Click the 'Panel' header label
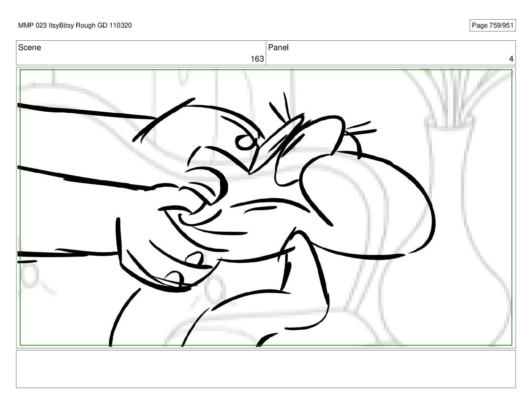This screenshot has width=532, height=412. point(278,47)
